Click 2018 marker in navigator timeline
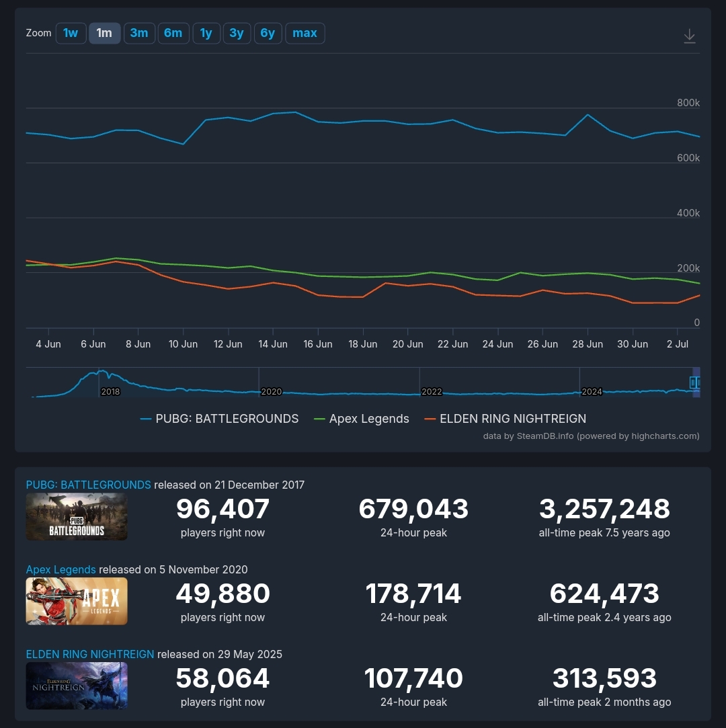Image resolution: width=726 pixels, height=728 pixels. pyautogui.click(x=110, y=392)
